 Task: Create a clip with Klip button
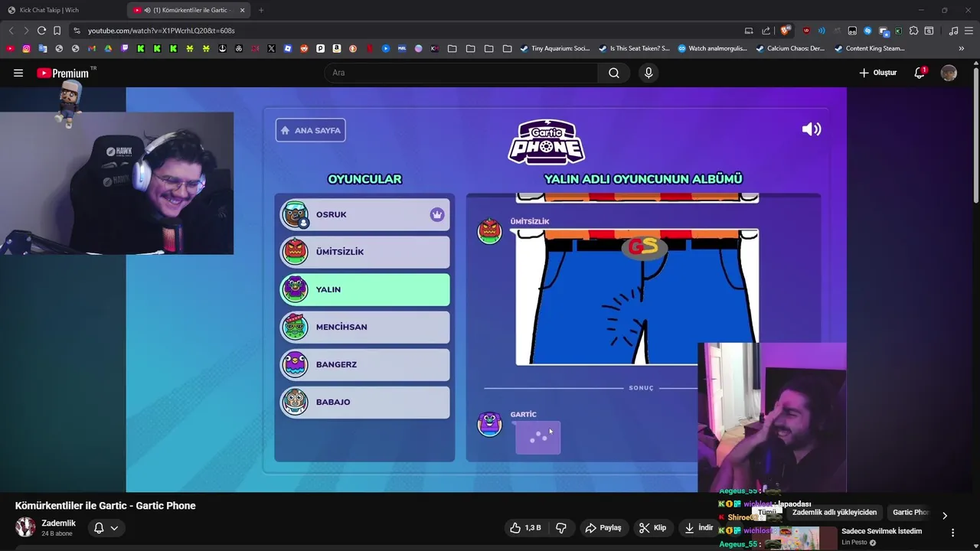[652, 527]
